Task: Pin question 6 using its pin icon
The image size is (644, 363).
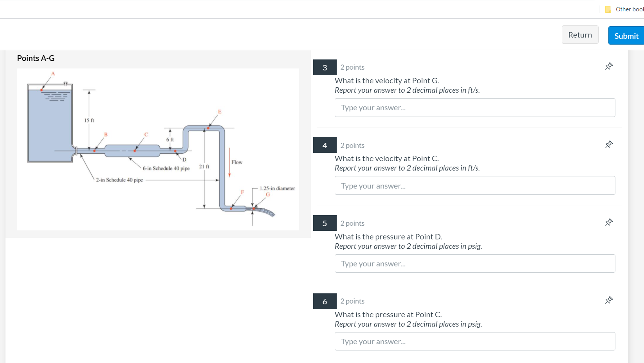Action: [x=609, y=300]
